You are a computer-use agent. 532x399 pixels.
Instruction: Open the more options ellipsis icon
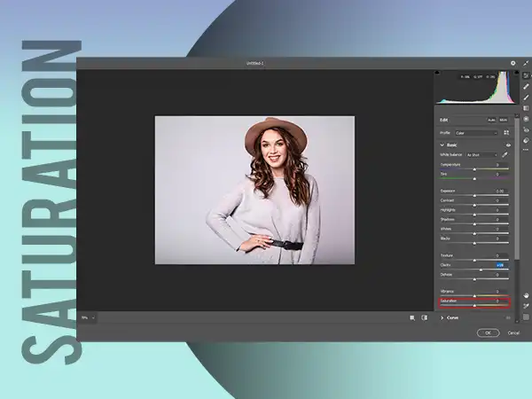click(526, 151)
